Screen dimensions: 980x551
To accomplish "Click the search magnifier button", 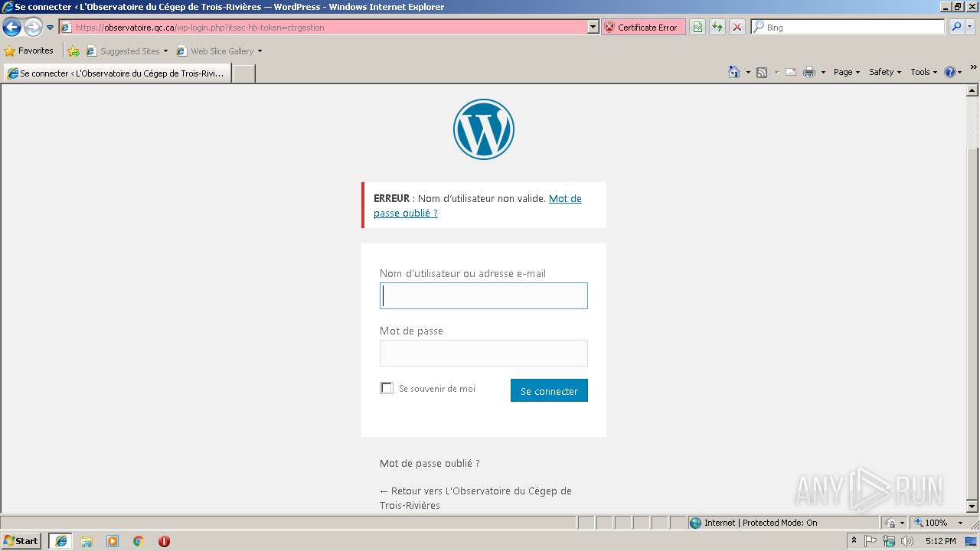I will point(955,27).
